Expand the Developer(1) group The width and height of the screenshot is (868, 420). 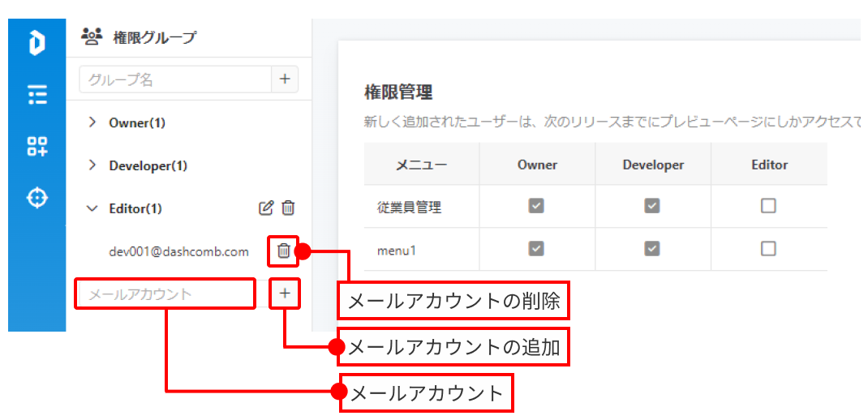click(92, 165)
